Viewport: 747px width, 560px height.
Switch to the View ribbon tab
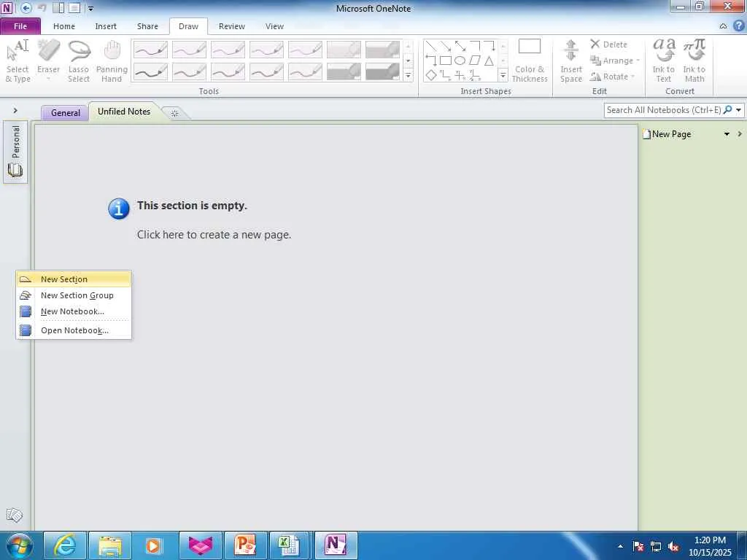[x=274, y=26]
